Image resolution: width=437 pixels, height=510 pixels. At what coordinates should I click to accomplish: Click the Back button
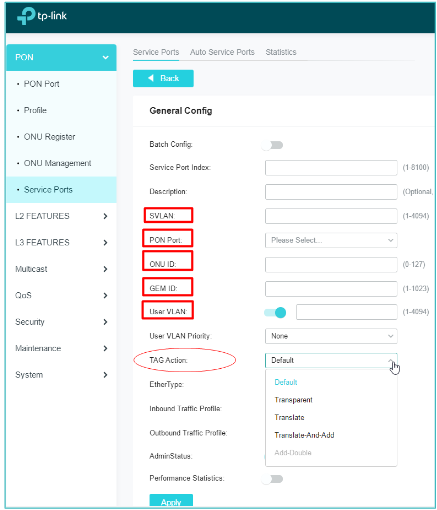163,78
